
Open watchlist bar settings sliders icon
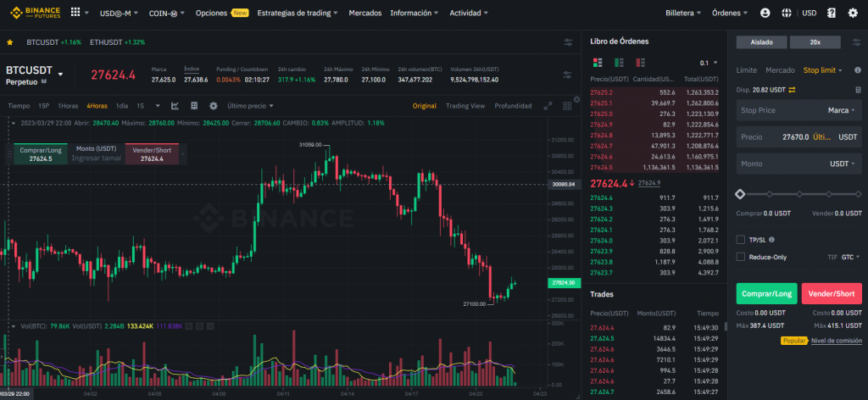[568, 42]
